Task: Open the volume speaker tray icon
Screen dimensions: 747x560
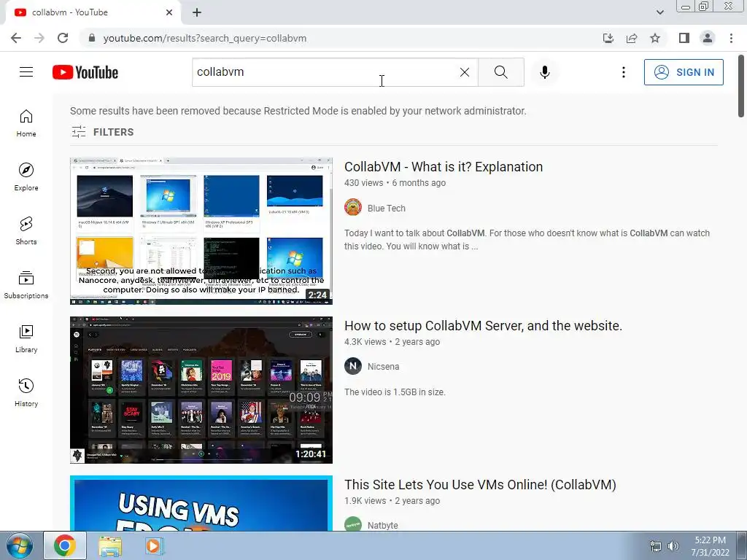Action: click(x=673, y=546)
